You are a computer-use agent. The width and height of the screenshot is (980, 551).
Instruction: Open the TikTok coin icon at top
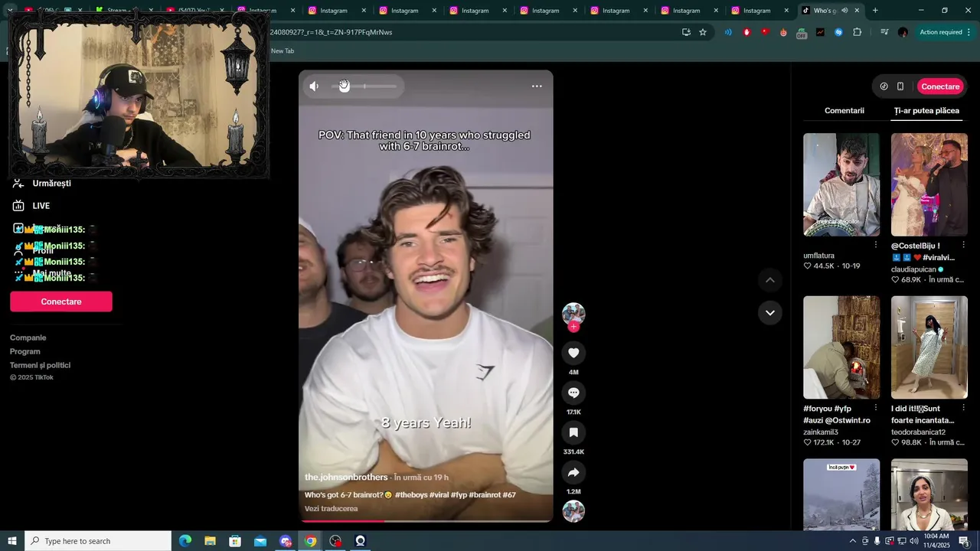click(x=884, y=86)
